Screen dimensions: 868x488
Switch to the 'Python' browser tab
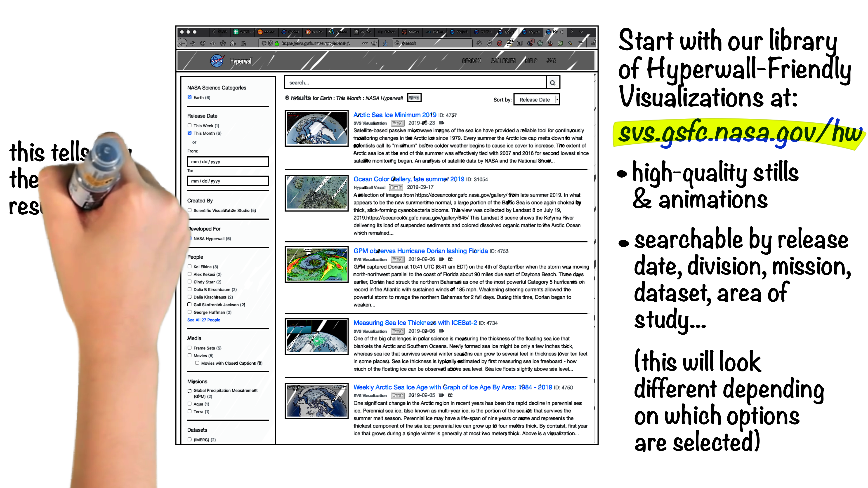[x=434, y=32]
